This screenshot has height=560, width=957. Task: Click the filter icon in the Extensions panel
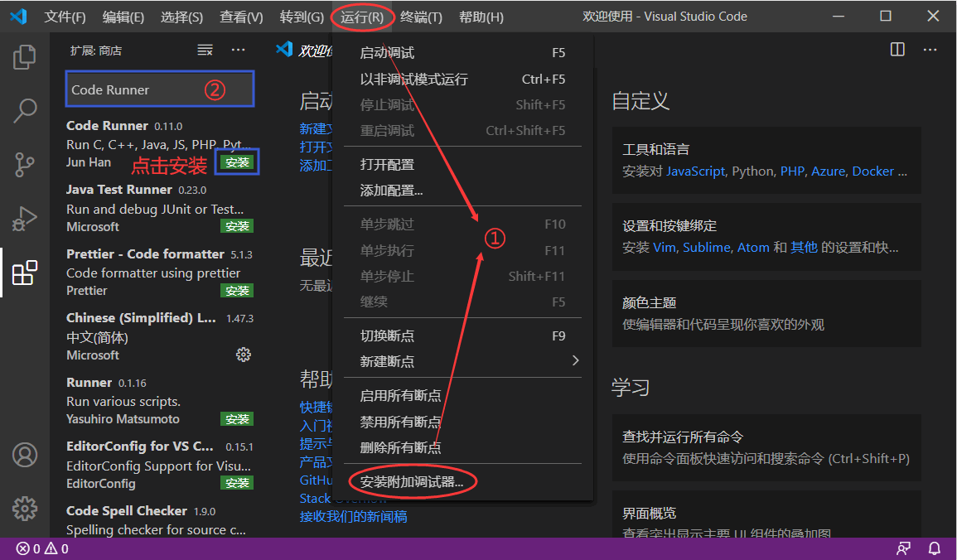[205, 50]
